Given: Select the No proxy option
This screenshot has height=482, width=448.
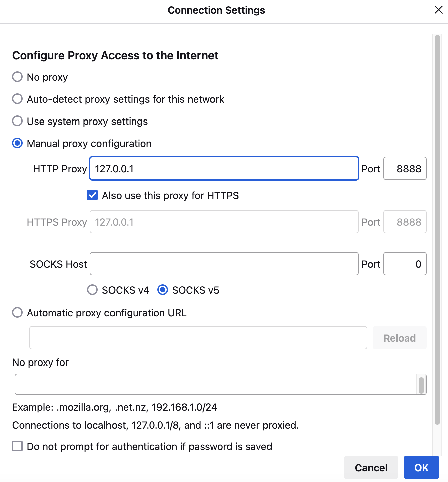Looking at the screenshot, I should click(17, 77).
